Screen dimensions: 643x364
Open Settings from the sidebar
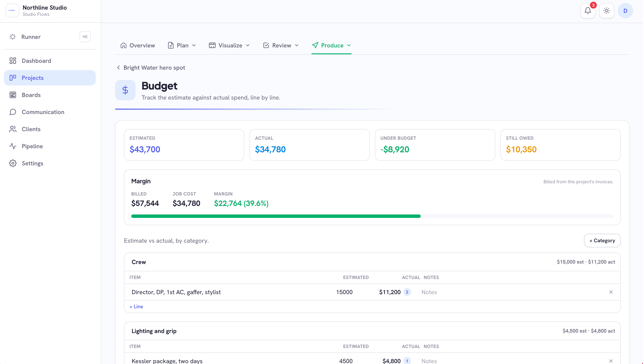[x=50, y=163]
